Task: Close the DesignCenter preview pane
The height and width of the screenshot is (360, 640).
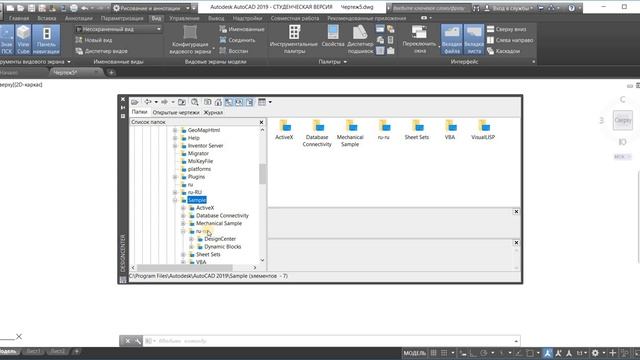Action: click(x=516, y=212)
